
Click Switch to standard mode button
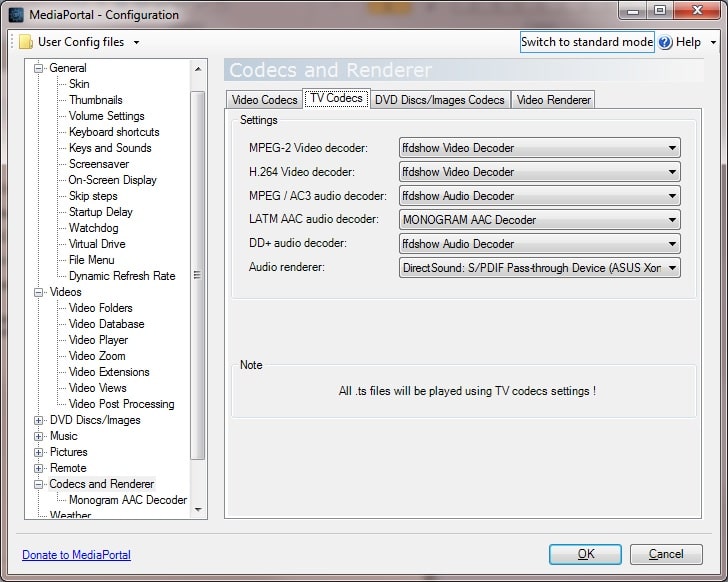point(587,42)
